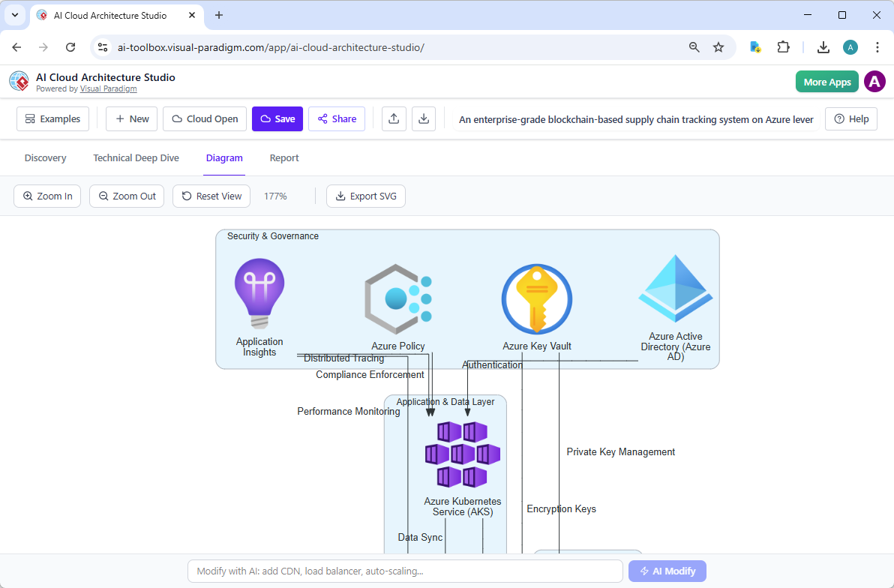Screen dimensions: 894x588
Task: Click the Reset View button
Action: [211, 196]
